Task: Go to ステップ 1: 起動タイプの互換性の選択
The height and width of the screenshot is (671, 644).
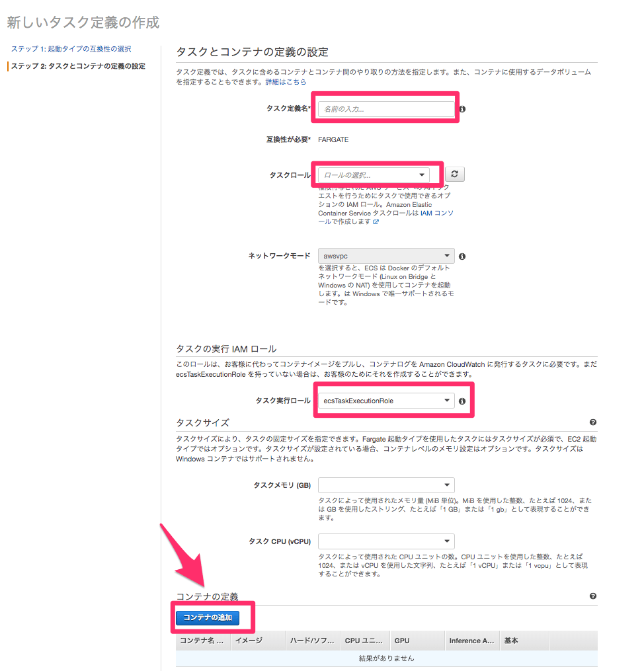Action: pyautogui.click(x=71, y=50)
